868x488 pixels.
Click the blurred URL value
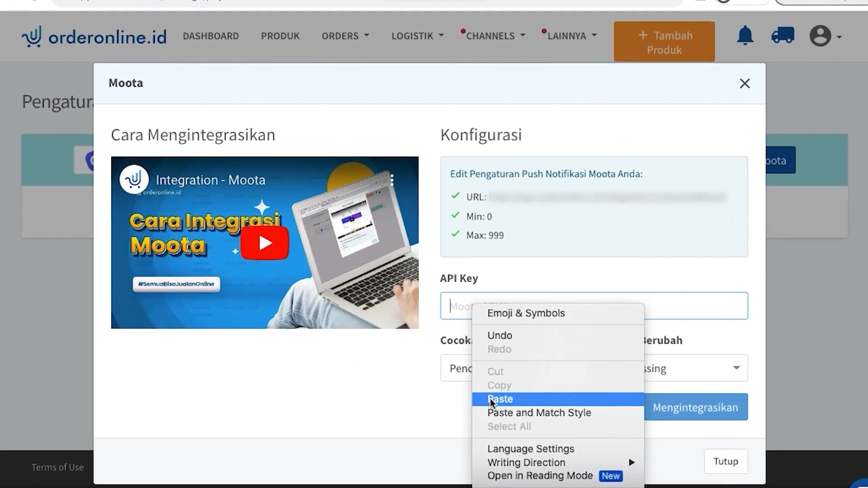[x=607, y=197]
